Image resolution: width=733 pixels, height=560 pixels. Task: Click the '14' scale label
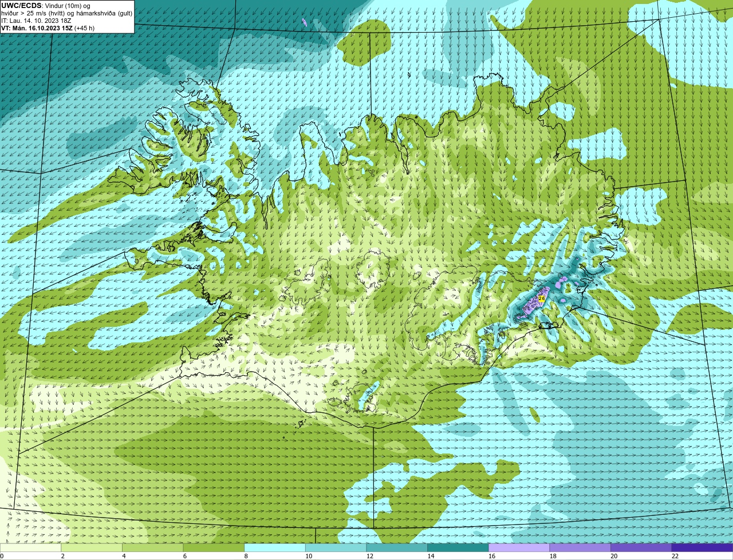click(431, 556)
